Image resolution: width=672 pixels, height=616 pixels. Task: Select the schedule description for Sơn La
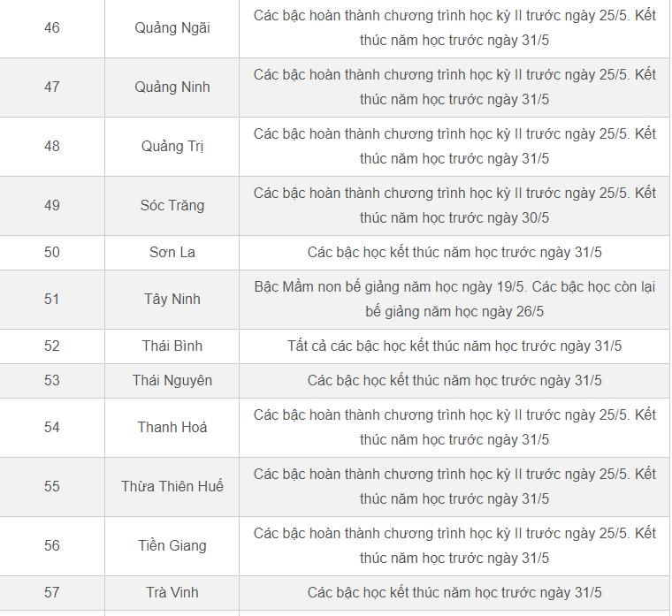(x=454, y=253)
